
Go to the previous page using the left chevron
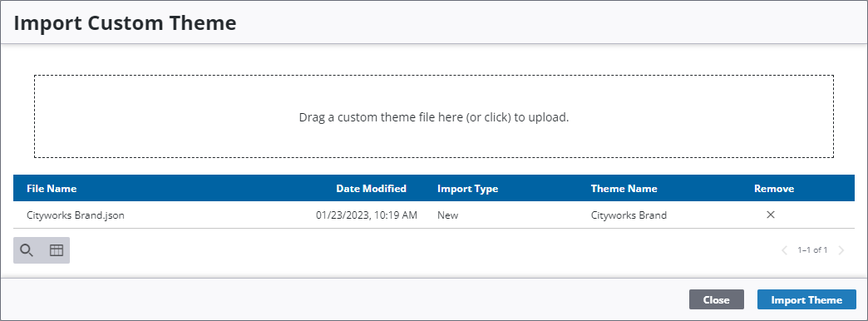pyautogui.click(x=784, y=250)
